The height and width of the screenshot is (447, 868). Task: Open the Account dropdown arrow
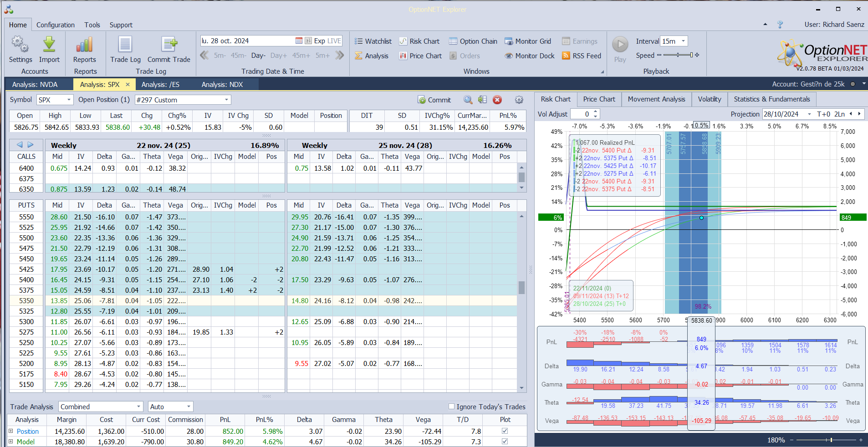(x=863, y=84)
